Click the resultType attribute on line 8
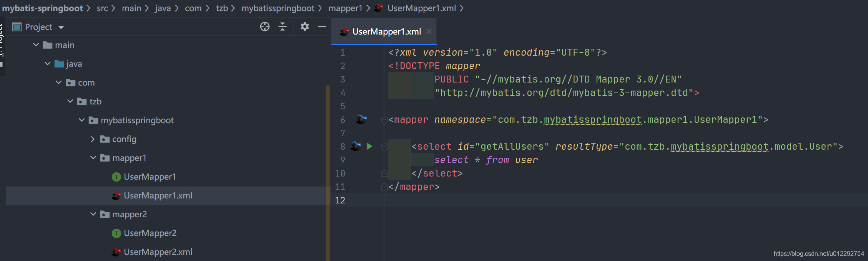This screenshot has width=868, height=261. 584,146
